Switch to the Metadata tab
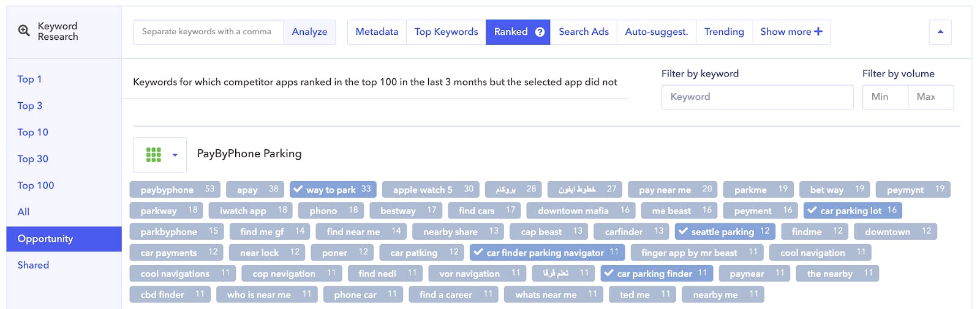Screen dimensions: 980x309 377,32
